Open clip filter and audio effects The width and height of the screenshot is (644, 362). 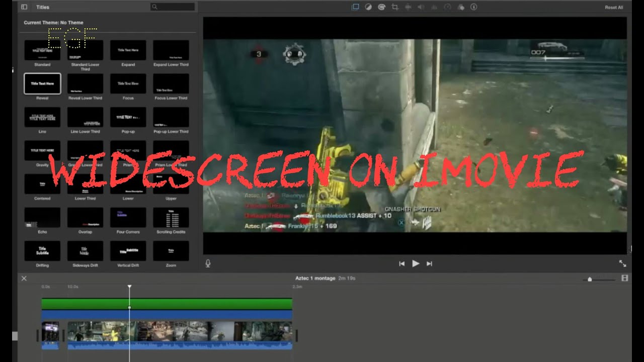(x=460, y=7)
